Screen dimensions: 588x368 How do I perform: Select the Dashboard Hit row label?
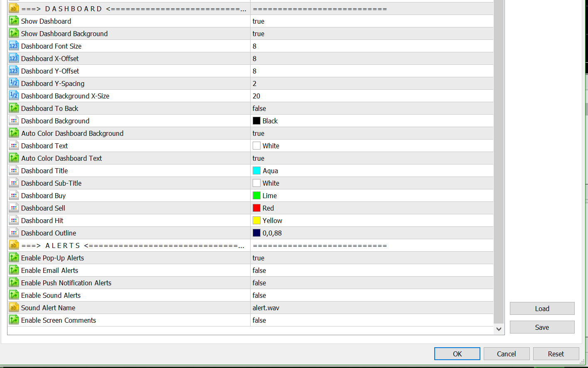click(x=42, y=221)
